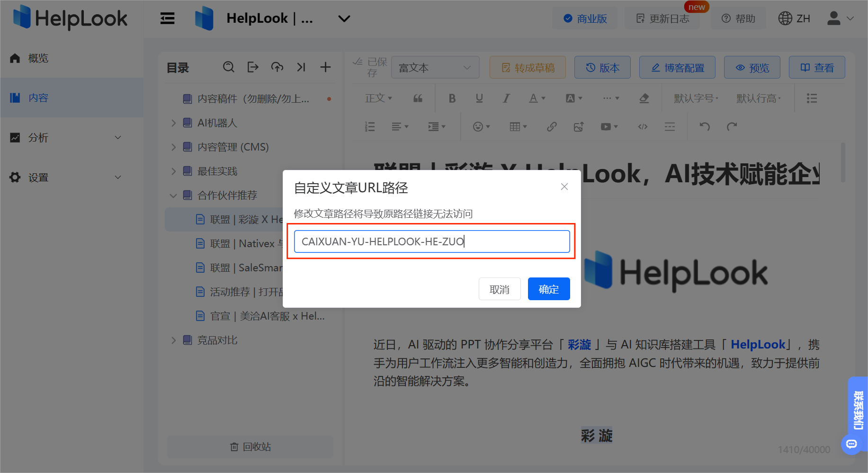Undo the last edit

(705, 126)
